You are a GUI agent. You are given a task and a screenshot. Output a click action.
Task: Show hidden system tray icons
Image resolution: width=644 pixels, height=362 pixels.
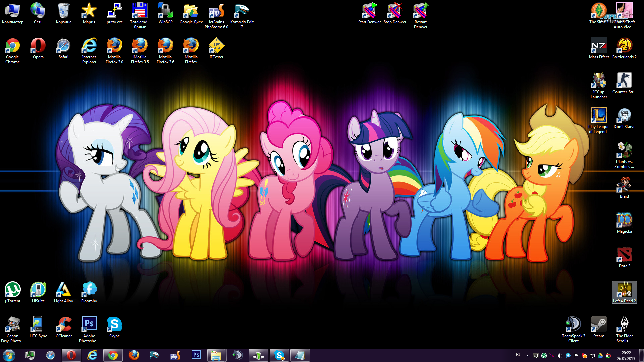coord(528,356)
